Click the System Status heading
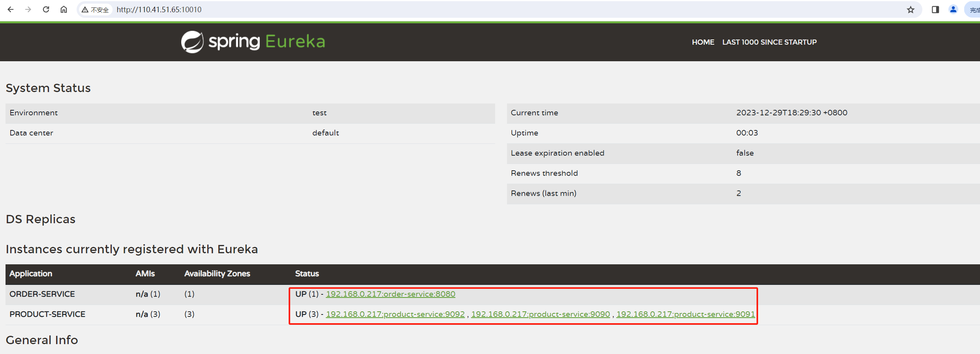 [48, 88]
